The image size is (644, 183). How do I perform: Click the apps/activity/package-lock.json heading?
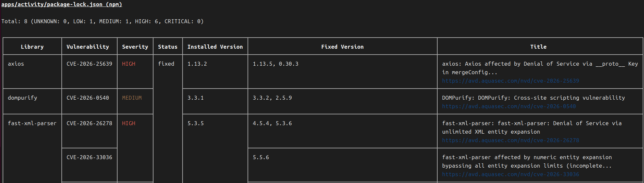[62, 4]
